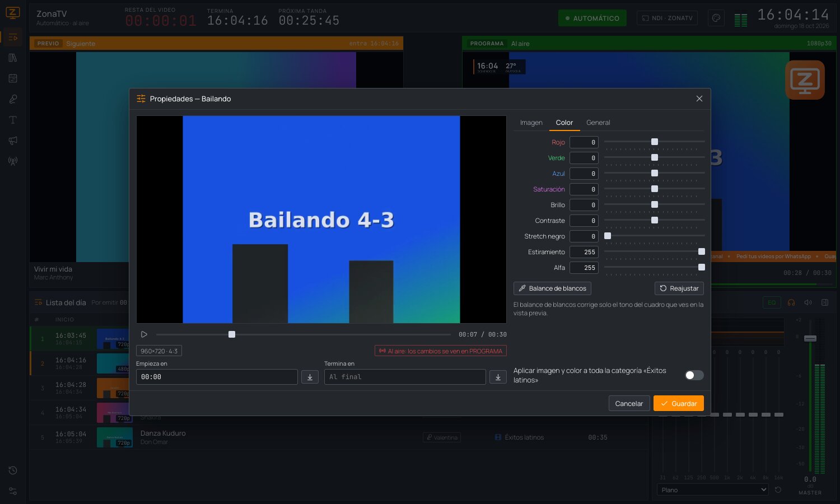
Task: Close the Propiedades dialog
Action: pyautogui.click(x=699, y=99)
